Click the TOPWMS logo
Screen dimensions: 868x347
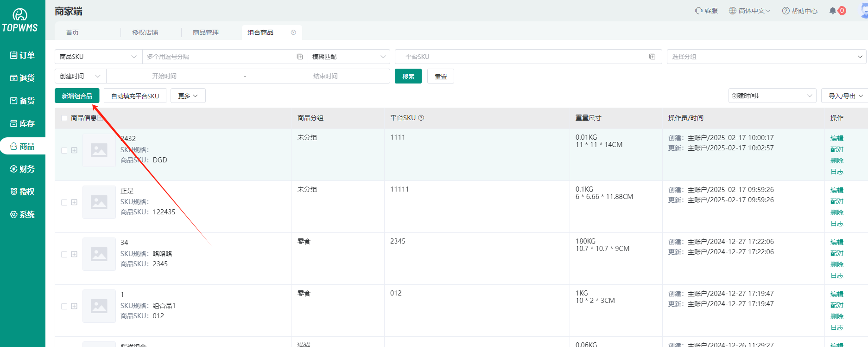click(x=20, y=21)
